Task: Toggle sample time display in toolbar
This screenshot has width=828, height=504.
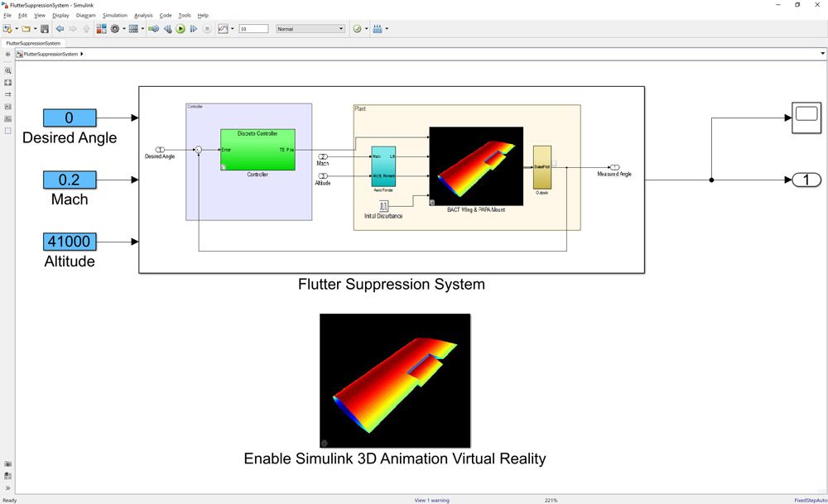Action: point(376,28)
